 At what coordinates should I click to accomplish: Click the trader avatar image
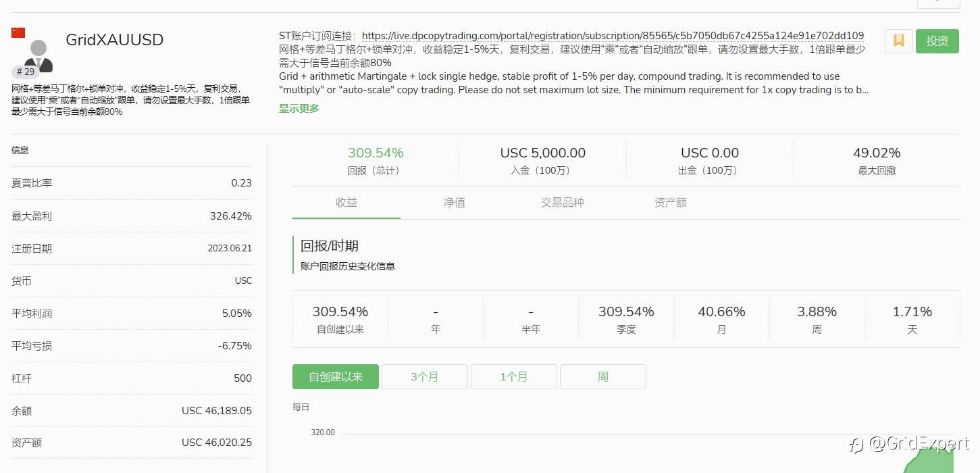coord(39,53)
